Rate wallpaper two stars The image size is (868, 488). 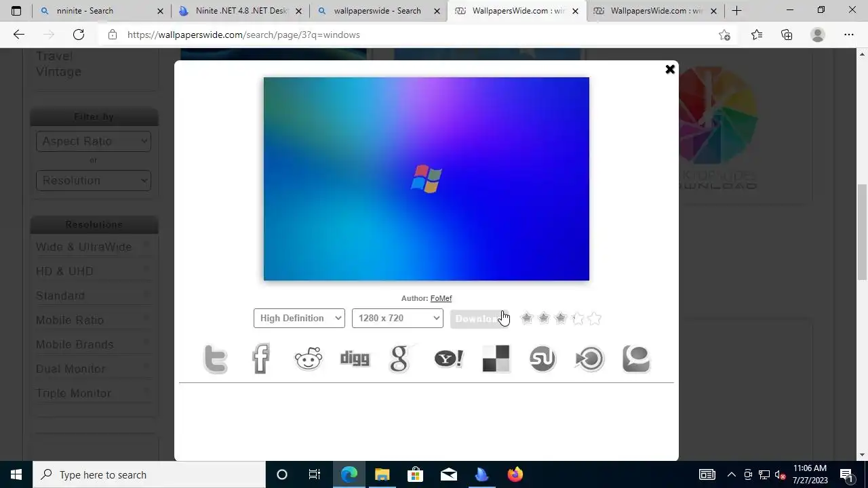(x=544, y=318)
